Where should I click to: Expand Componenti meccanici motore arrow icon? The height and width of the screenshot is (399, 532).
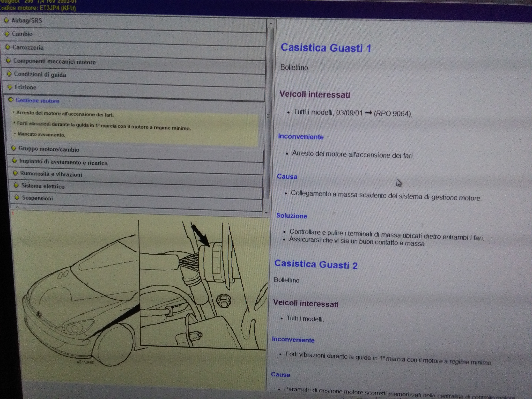tap(8, 60)
